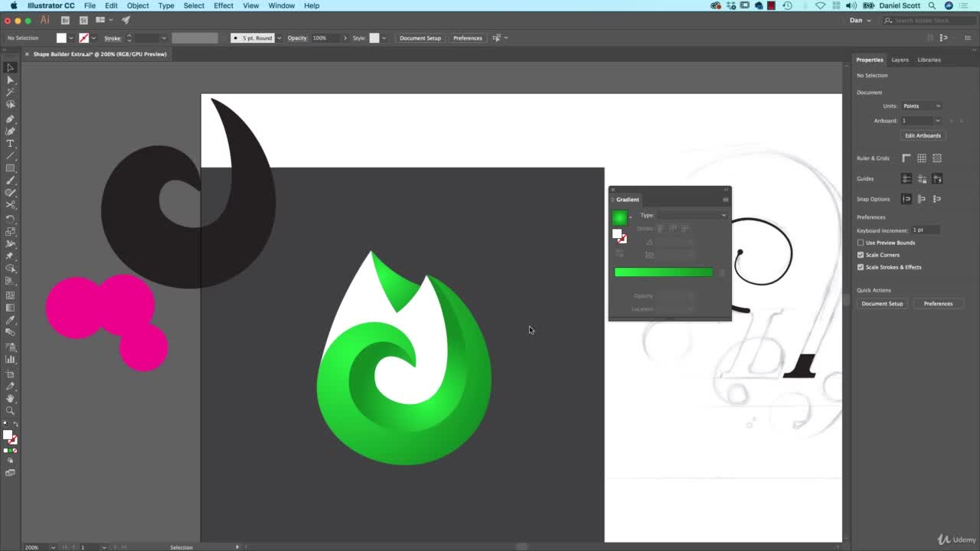Click green gradient fill swatch in Gradient panel

point(619,217)
